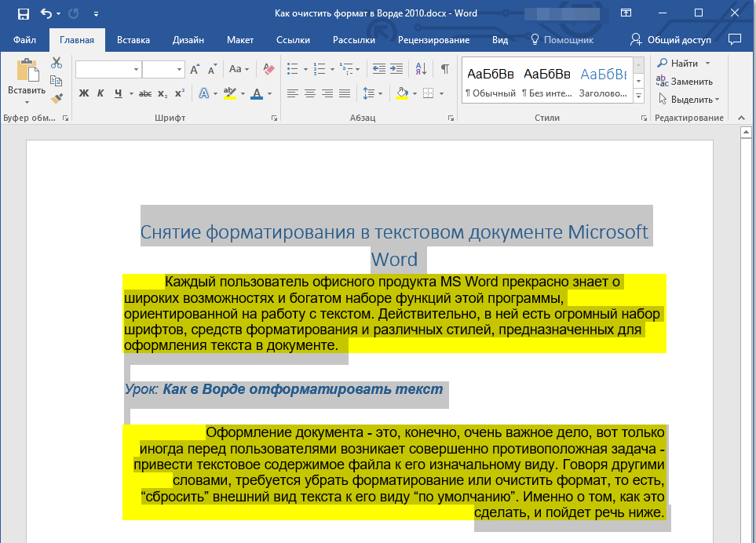Switch to the Вставка tab
The height and width of the screenshot is (543, 756).
[x=133, y=40]
